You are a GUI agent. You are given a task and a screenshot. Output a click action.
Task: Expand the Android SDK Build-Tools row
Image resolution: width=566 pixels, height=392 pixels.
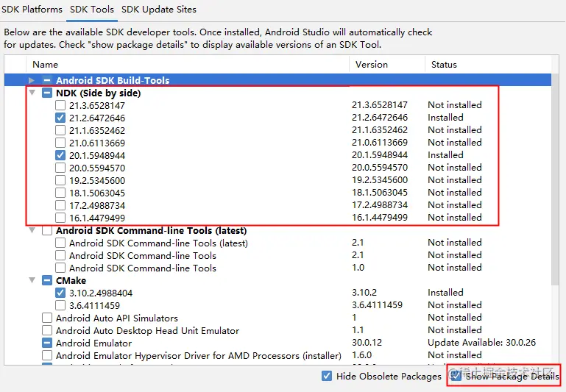[x=32, y=80]
